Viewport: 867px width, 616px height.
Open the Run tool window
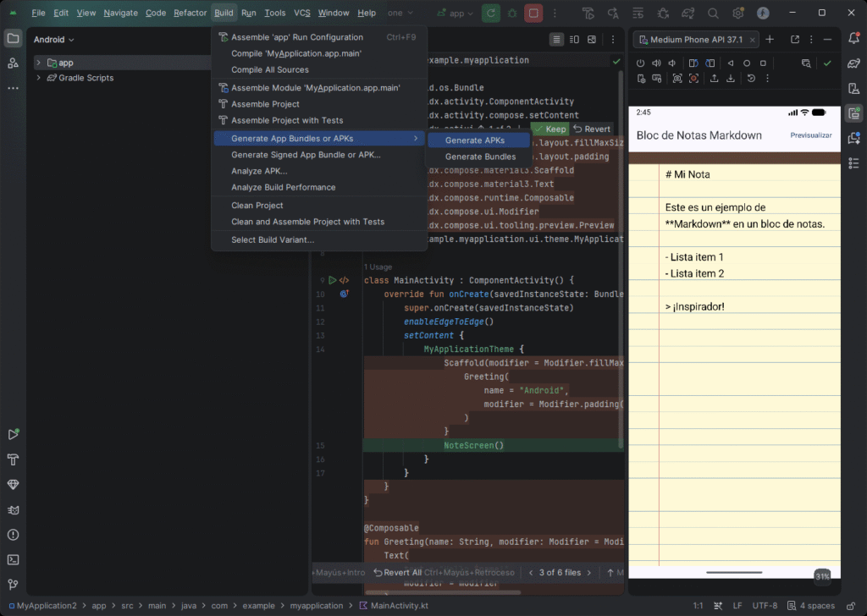click(14, 434)
